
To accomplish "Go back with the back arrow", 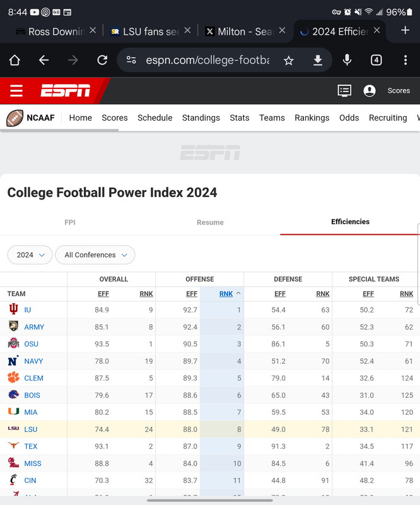I will (x=44, y=60).
